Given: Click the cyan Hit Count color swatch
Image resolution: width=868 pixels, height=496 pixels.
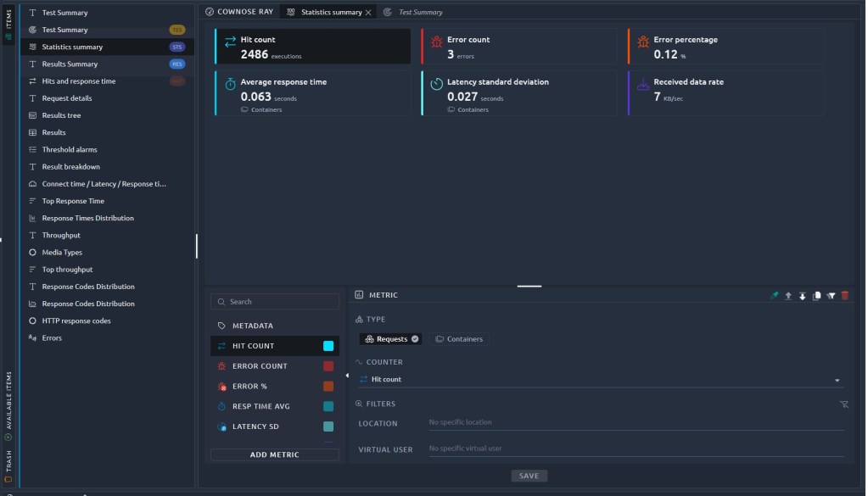Looking at the screenshot, I should tap(328, 346).
